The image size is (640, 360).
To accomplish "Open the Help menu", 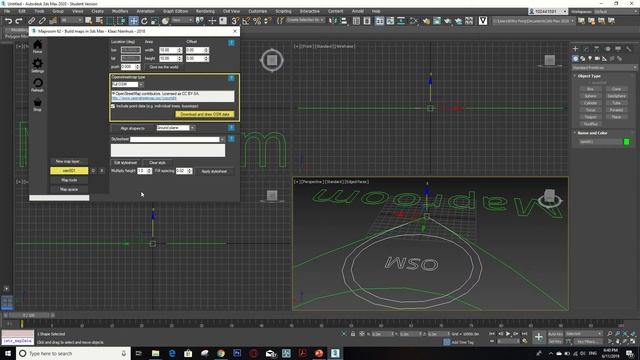I will 376,11.
